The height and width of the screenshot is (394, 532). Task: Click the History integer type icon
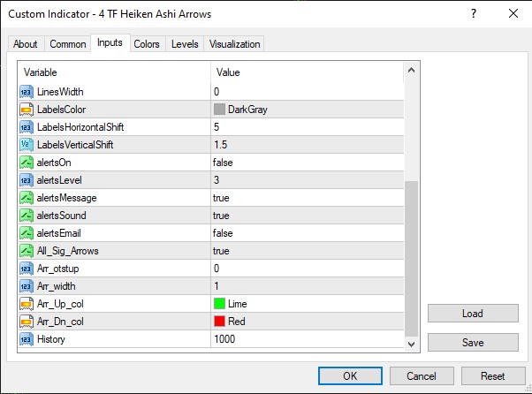27,339
